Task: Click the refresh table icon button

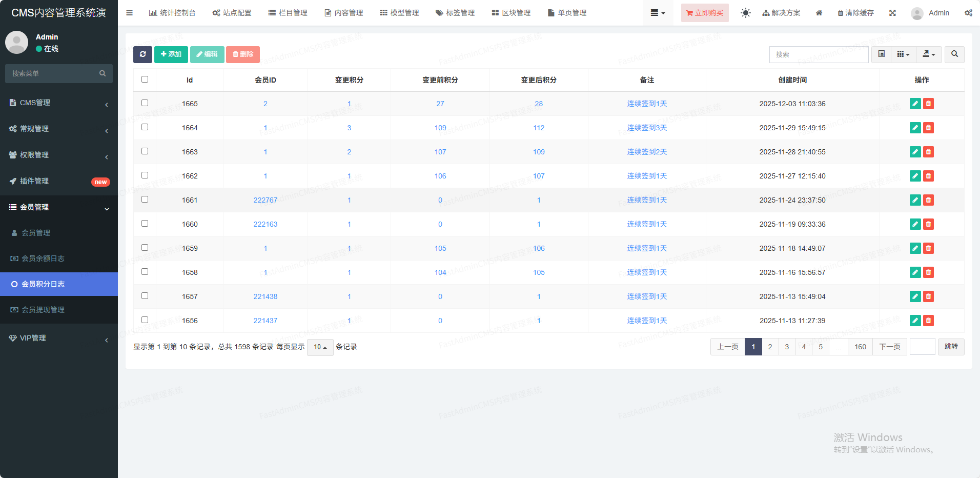Action: 142,54
